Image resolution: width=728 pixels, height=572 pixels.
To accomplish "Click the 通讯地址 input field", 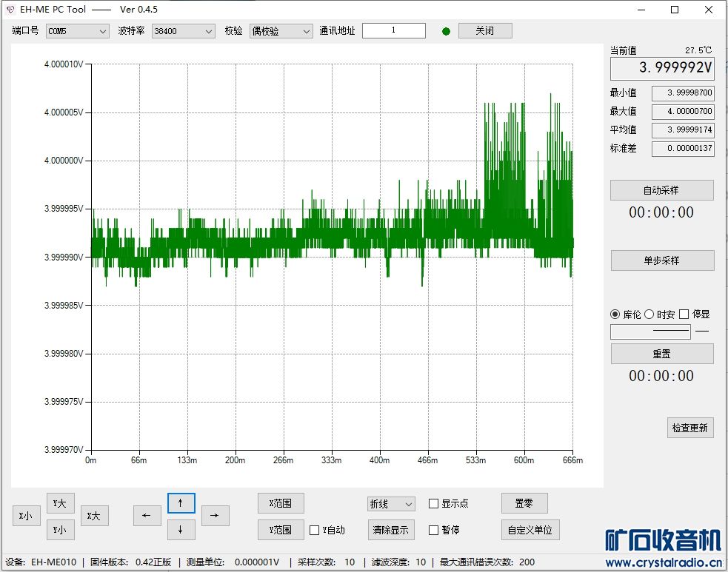I will click(394, 30).
